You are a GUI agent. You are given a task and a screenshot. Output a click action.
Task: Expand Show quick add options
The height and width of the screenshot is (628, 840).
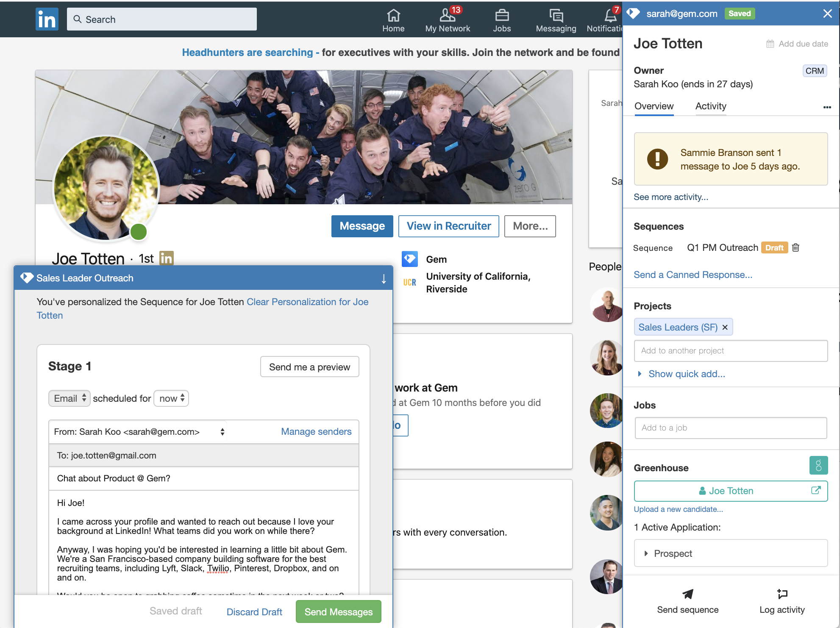click(686, 374)
